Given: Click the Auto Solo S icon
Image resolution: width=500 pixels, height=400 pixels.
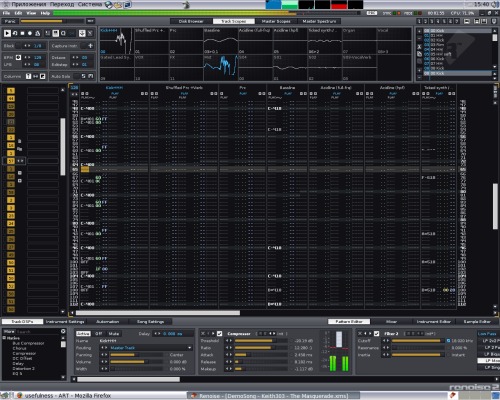Looking at the screenshot, I should [83, 76].
